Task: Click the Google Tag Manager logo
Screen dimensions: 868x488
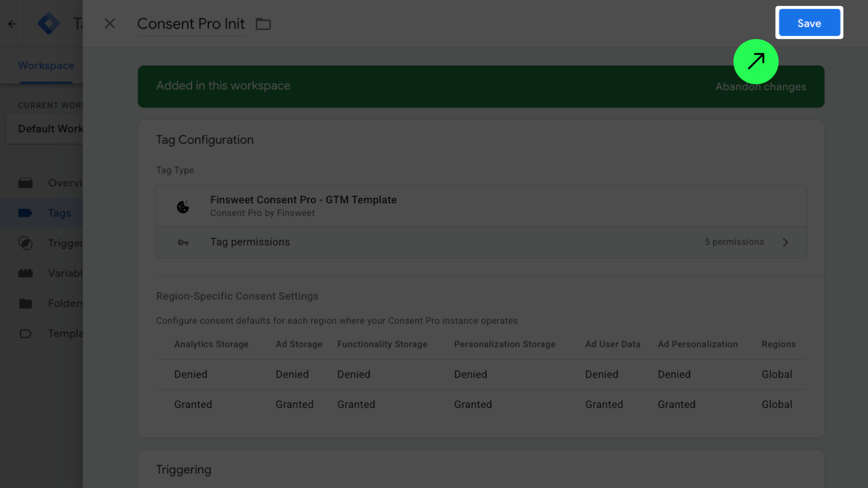Action: 49,23
